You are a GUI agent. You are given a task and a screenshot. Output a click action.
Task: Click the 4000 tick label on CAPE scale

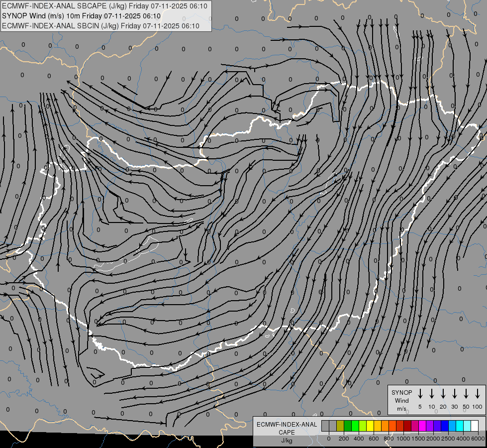[x=463, y=439]
